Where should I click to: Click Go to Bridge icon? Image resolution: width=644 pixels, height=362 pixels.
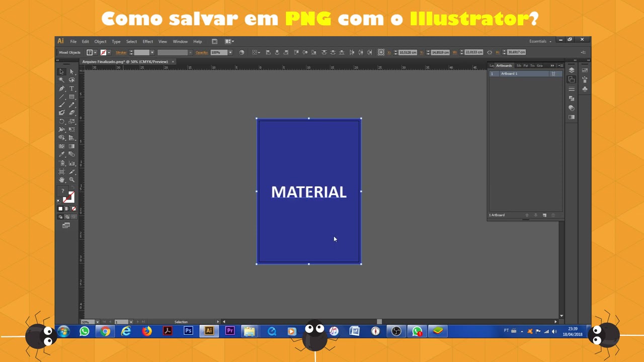[214, 41]
